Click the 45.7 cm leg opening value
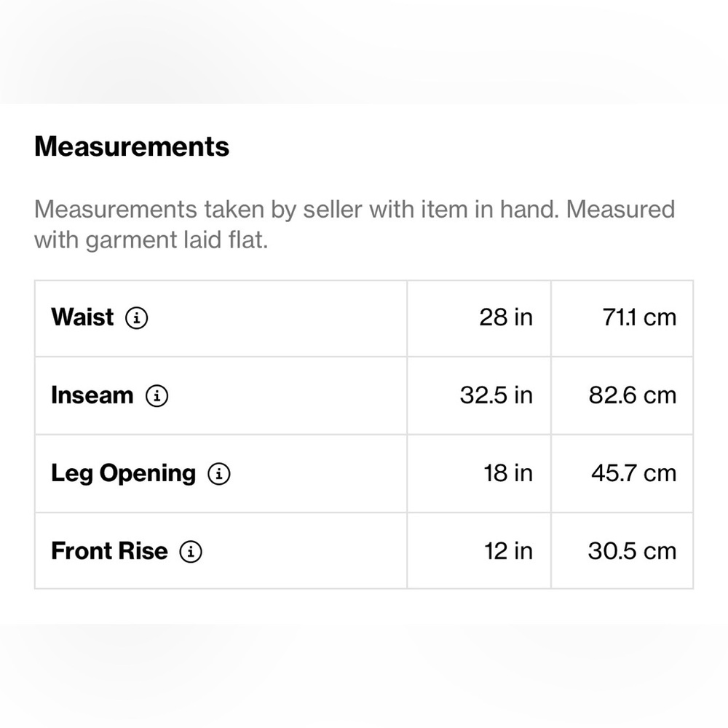 click(x=633, y=474)
